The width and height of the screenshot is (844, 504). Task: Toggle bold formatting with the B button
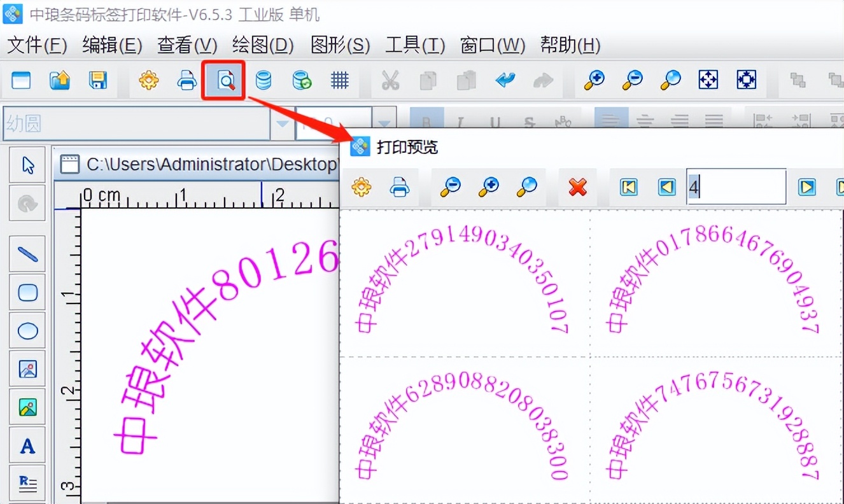tap(426, 120)
